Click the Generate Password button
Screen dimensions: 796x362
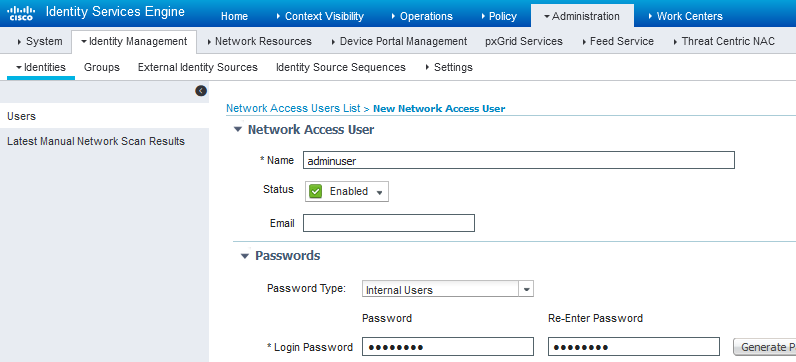[x=765, y=347]
